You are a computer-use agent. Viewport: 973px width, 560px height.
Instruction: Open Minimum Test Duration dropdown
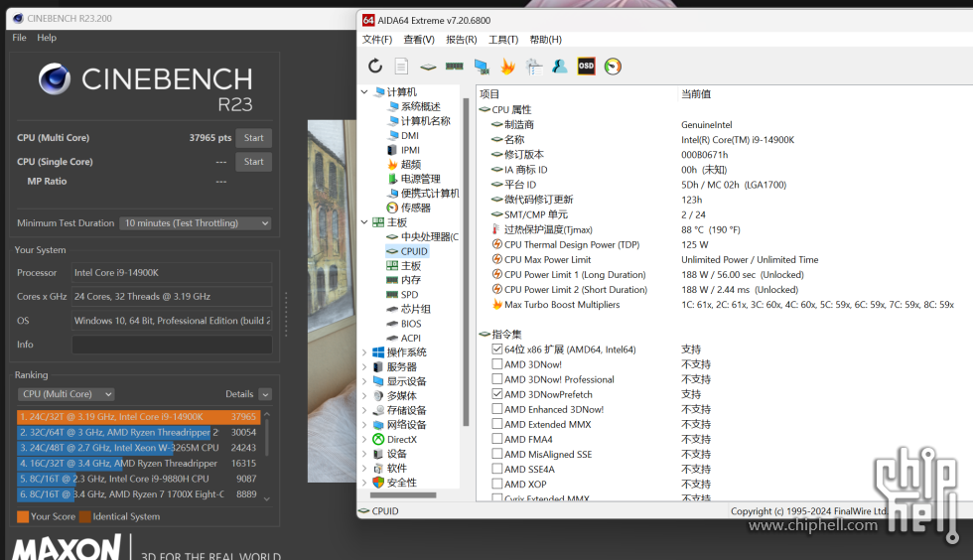[x=196, y=222]
